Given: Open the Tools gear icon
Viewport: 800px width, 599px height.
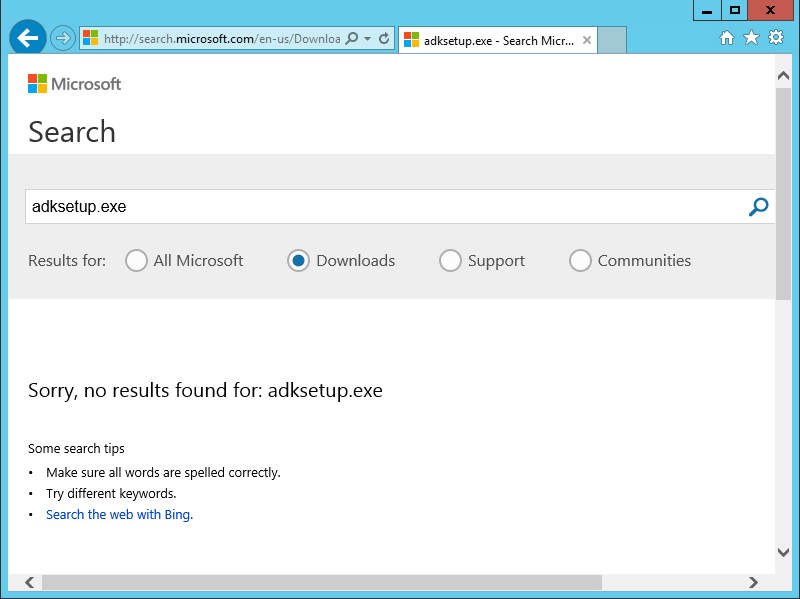Looking at the screenshot, I should [775, 38].
